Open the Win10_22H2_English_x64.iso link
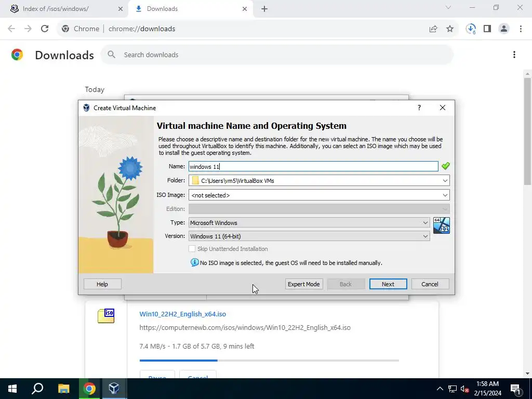 182,314
